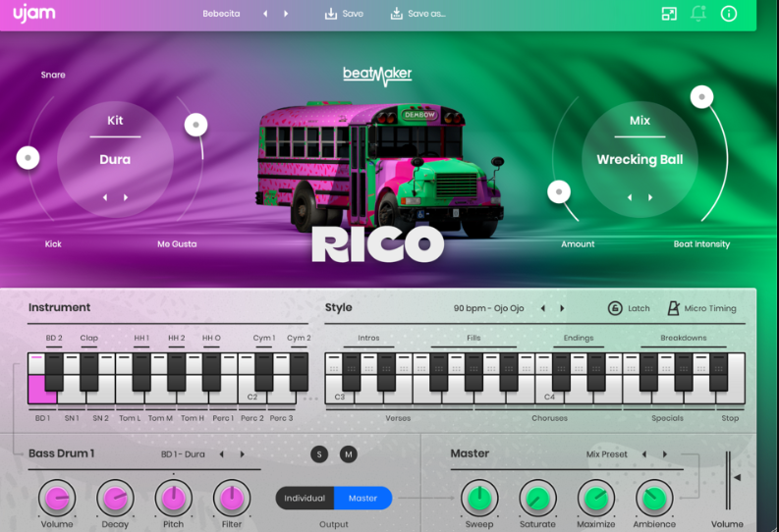The image size is (779, 532).
Task: Select next style arrow by 90 bpm - Ojo Ojo
Action: tap(562, 308)
